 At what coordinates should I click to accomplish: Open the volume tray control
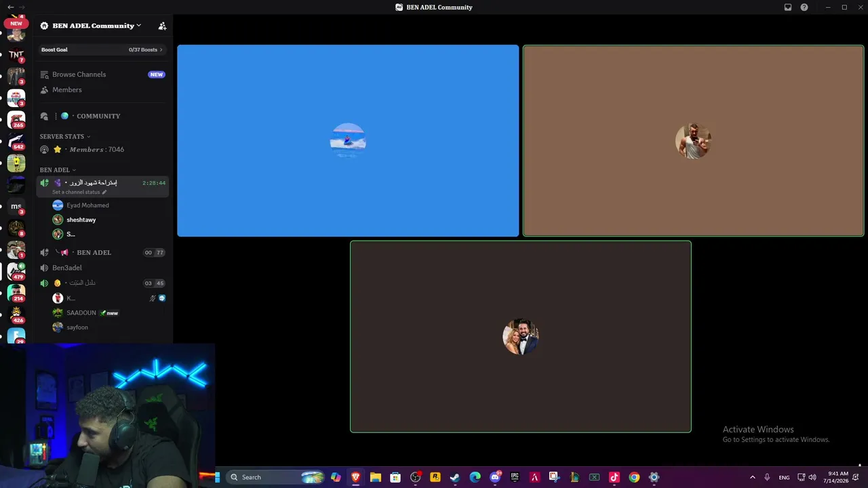[x=812, y=477]
